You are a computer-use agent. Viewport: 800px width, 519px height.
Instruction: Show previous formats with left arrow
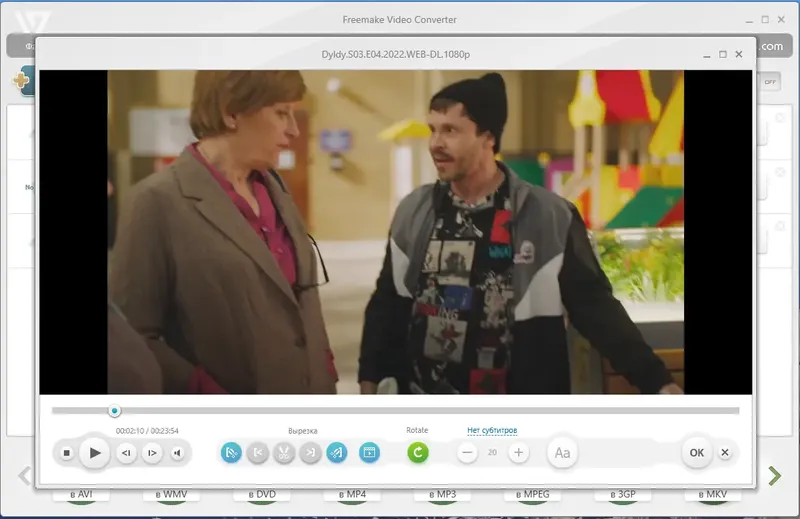tap(24, 476)
